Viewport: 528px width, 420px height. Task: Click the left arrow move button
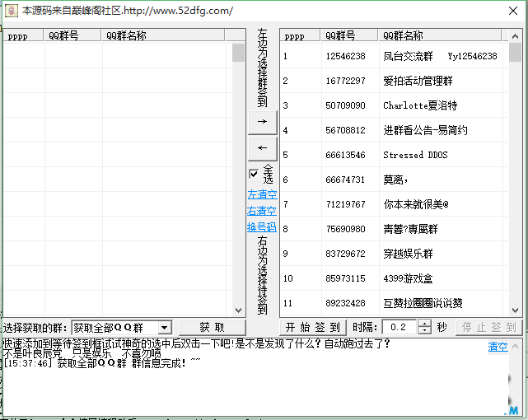click(x=262, y=148)
